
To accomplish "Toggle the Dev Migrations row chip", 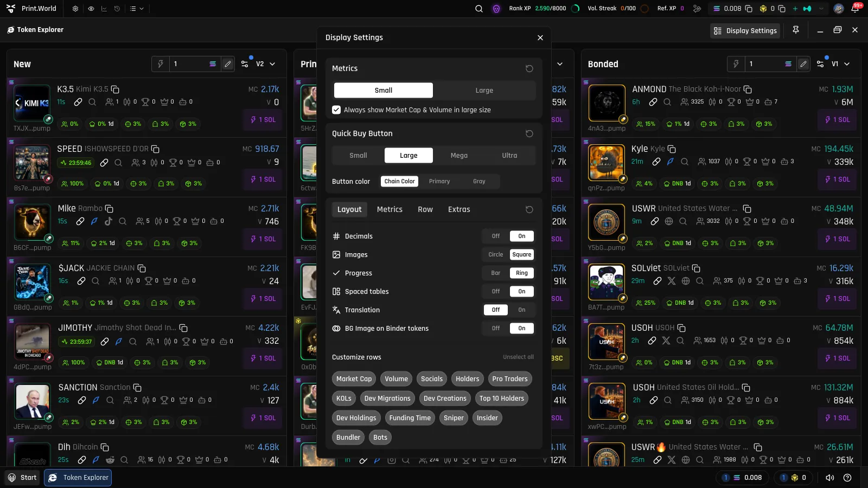I will point(387,398).
